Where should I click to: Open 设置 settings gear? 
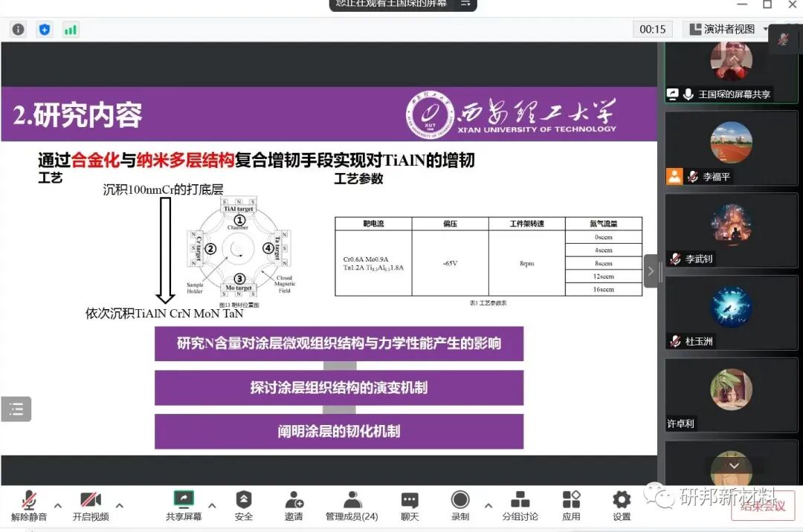[x=622, y=505]
